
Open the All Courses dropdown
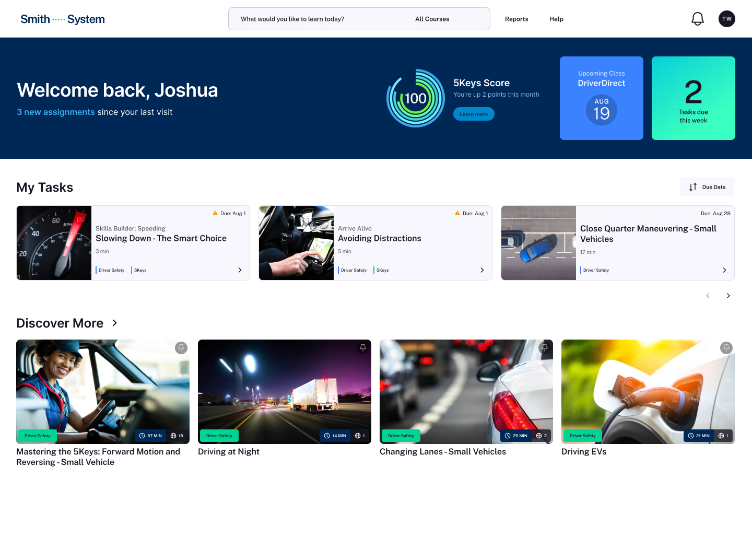[432, 19]
